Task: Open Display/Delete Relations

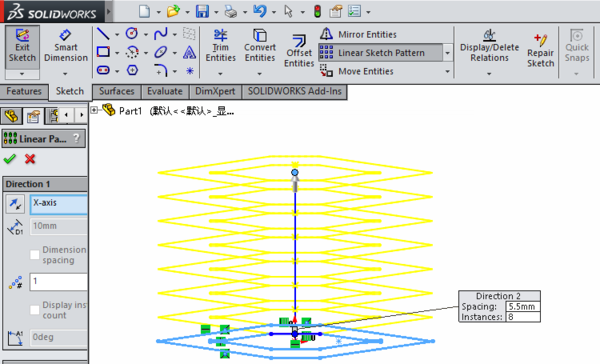Action: 489,47
